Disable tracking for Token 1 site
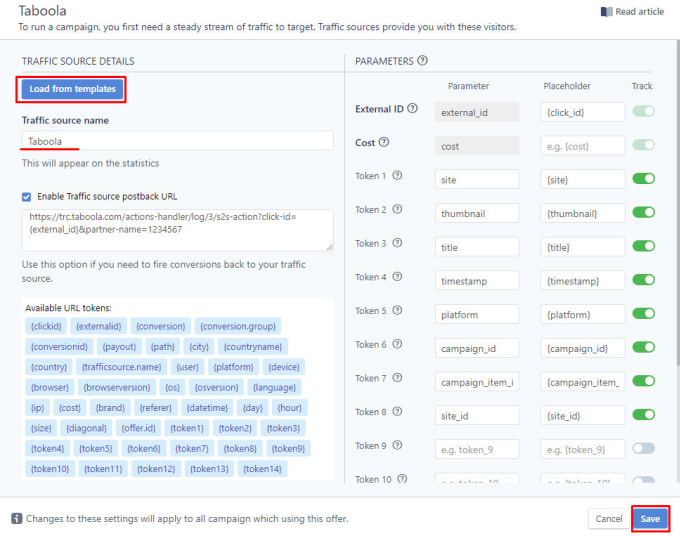Image resolution: width=680 pixels, height=536 pixels. point(644,179)
